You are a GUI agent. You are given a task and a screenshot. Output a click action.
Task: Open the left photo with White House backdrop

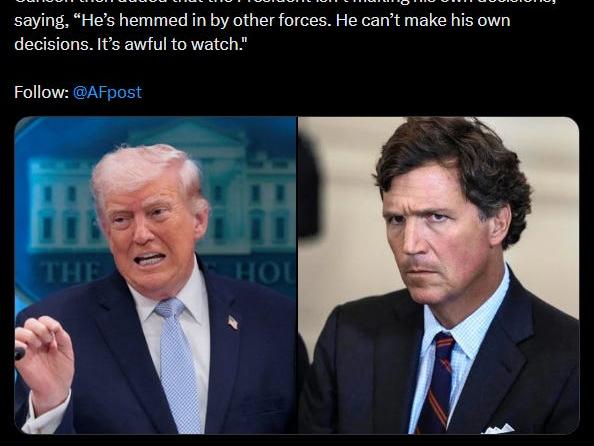(x=155, y=275)
